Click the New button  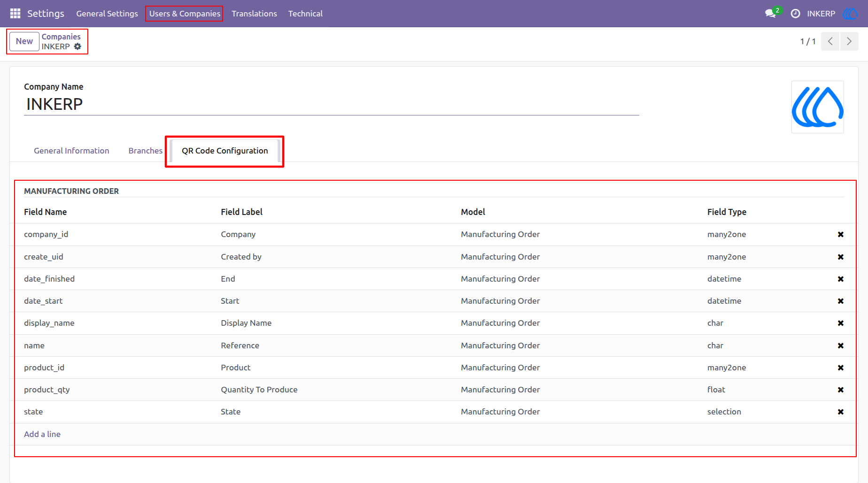click(x=24, y=41)
